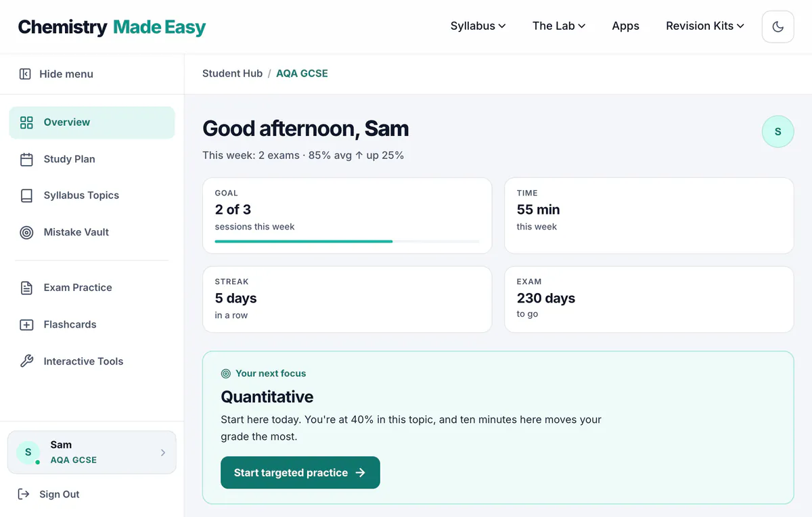Click the Overview grid icon
The height and width of the screenshot is (517, 812).
click(26, 122)
